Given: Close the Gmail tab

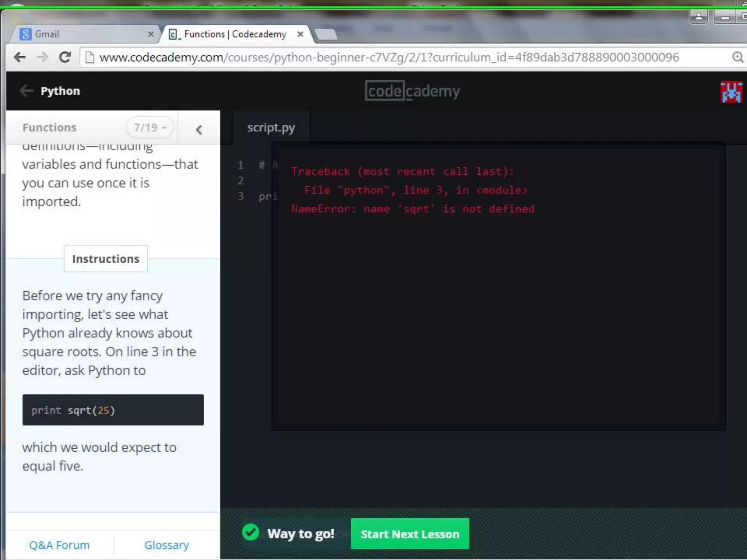Looking at the screenshot, I should 151,34.
